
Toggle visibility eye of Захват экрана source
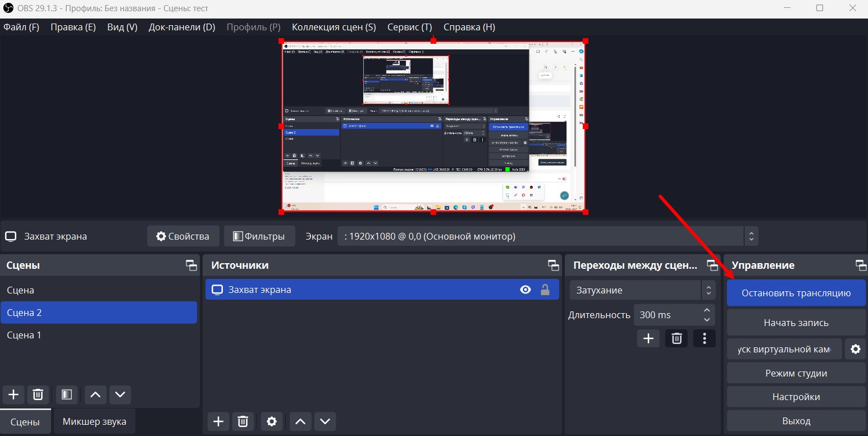pyautogui.click(x=526, y=290)
